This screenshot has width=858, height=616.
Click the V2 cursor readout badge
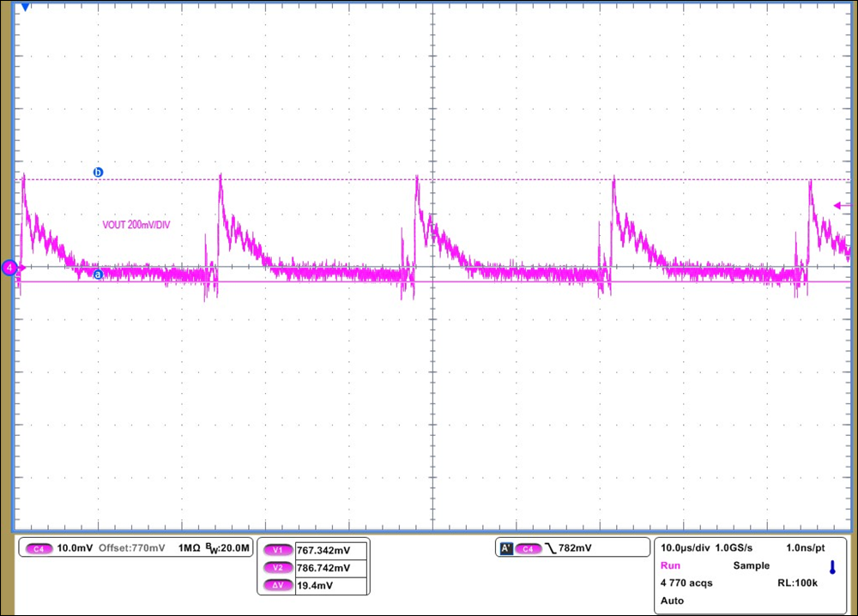point(277,568)
